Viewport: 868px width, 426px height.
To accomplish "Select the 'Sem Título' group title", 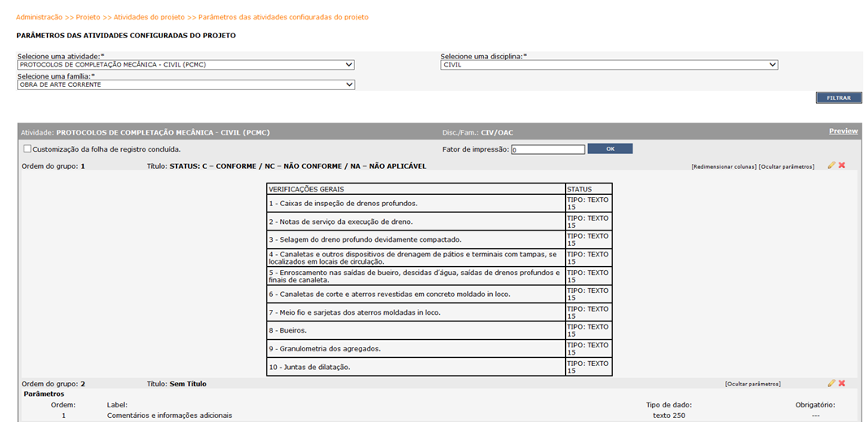I will (x=188, y=383).
